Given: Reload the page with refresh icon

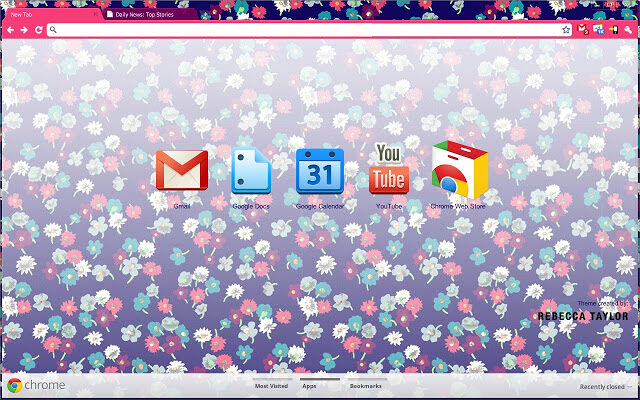Looking at the screenshot, I should (38, 30).
